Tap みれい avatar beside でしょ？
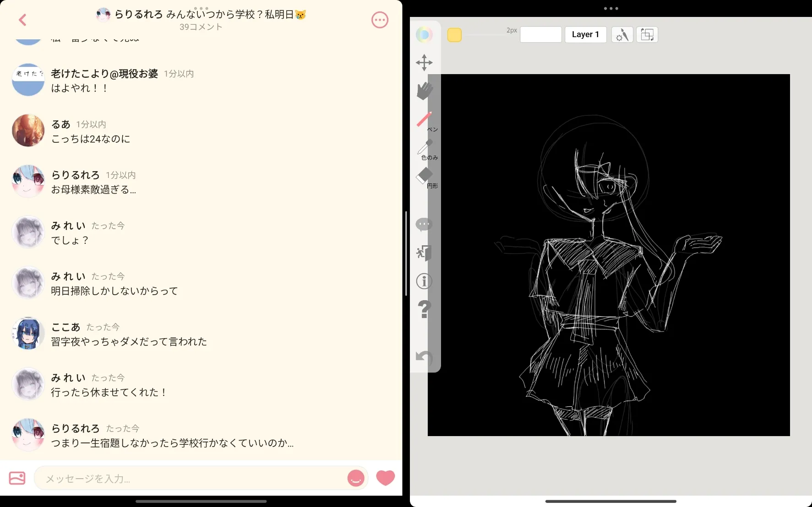812x507 pixels. [x=28, y=232]
